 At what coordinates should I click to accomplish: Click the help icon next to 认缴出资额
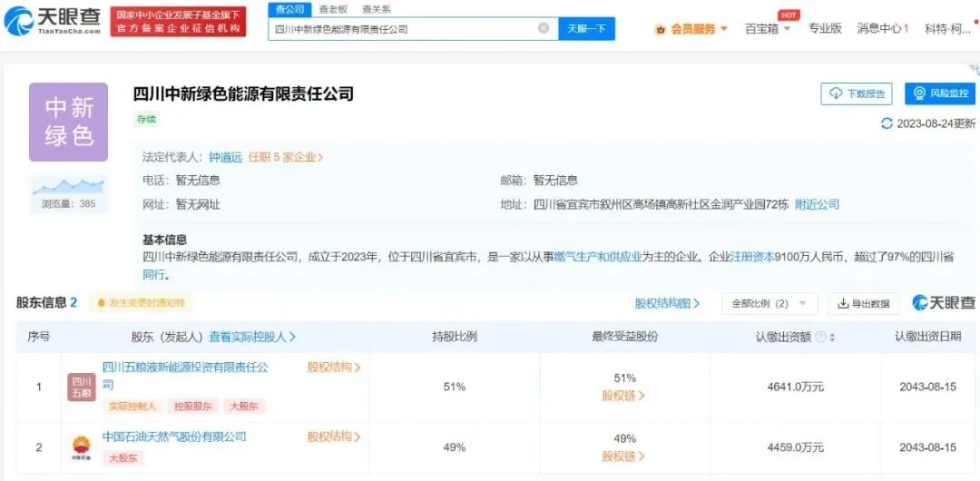pos(820,337)
